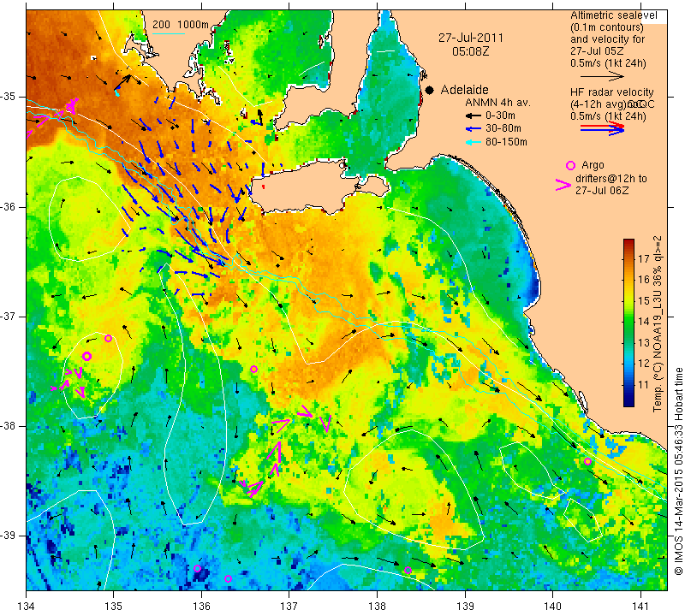The height and width of the screenshot is (616, 685).
Task: Select the date label 27-Jul-2011
Action: (x=471, y=38)
